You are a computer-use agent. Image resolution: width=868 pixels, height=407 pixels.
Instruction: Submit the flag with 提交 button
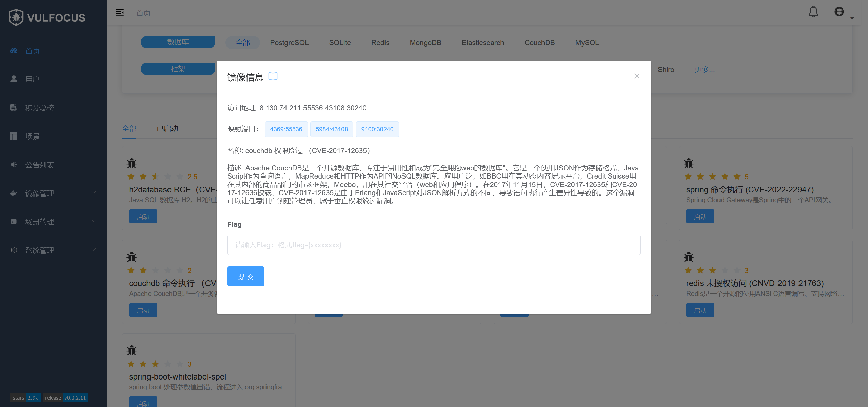coord(245,276)
